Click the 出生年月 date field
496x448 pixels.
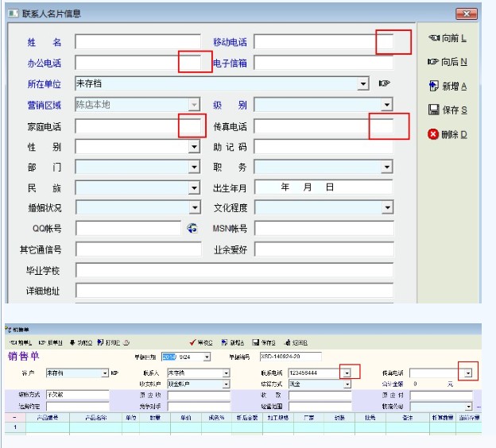click(x=323, y=187)
